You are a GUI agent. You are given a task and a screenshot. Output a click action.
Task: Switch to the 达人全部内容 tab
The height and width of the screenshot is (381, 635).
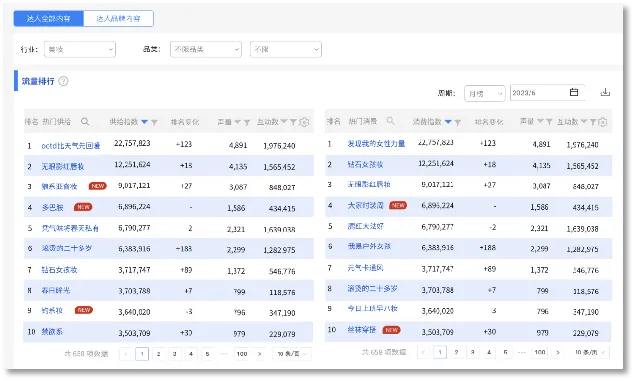point(49,19)
